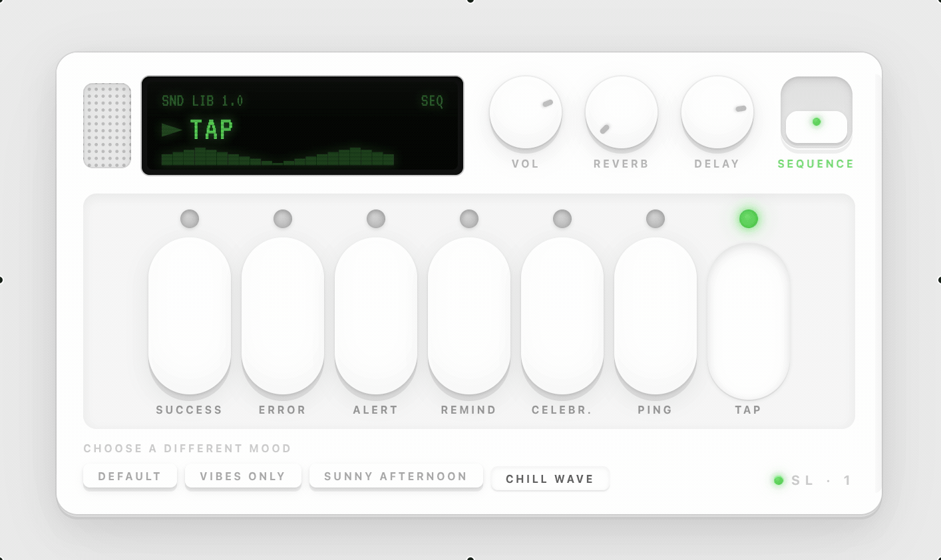Play the CELEBR. pad
941x560 pixels.
pos(562,316)
